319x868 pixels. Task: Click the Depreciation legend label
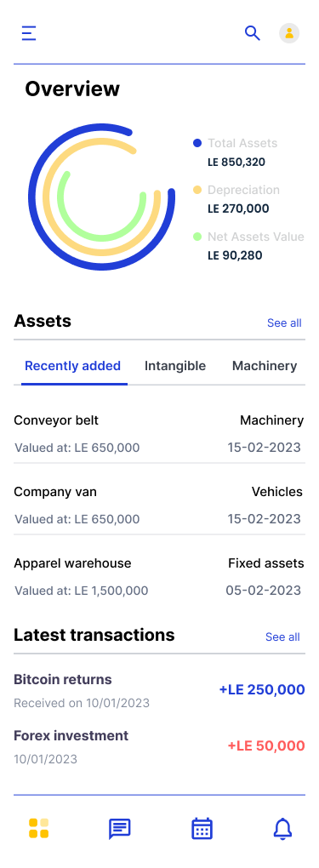pyautogui.click(x=243, y=190)
